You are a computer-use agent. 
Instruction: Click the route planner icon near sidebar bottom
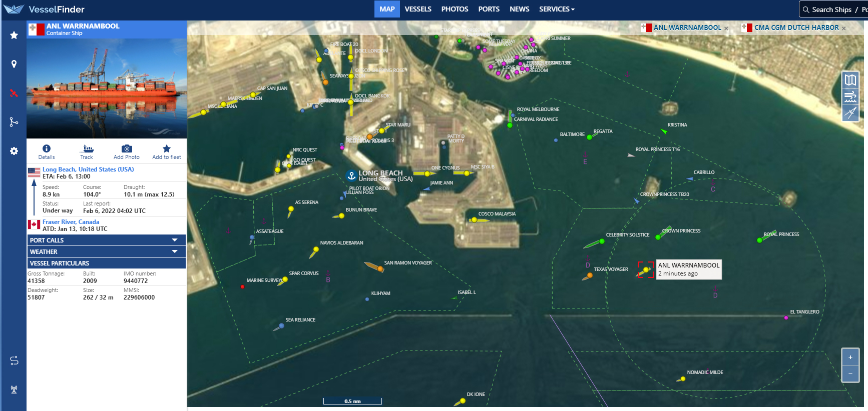[14, 360]
